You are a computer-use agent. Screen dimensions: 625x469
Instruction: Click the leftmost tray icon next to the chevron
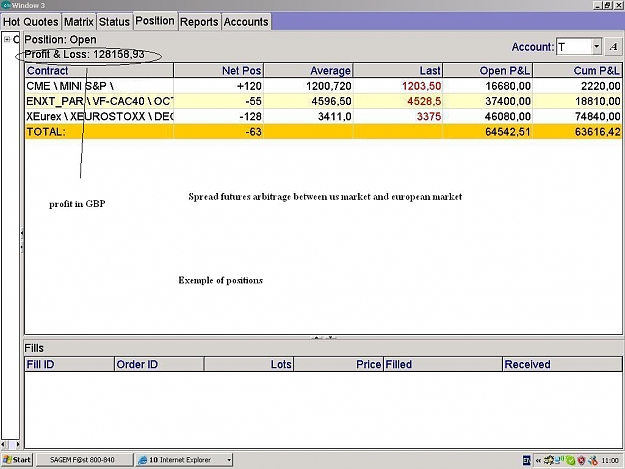click(549, 461)
